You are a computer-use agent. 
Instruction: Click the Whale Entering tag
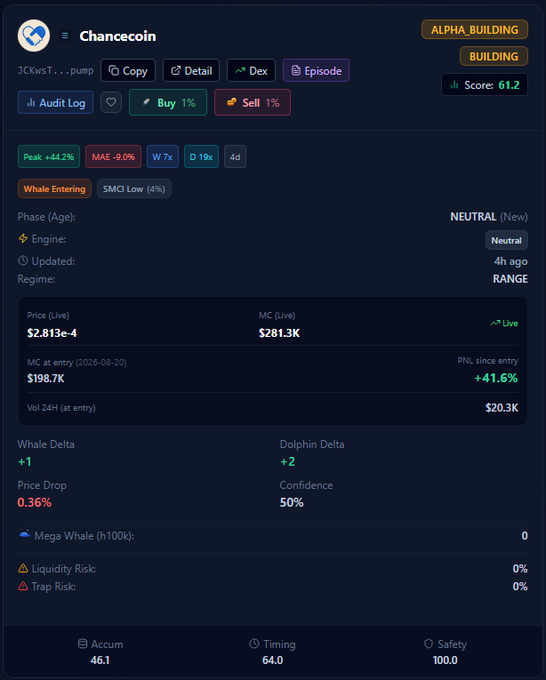[55, 189]
